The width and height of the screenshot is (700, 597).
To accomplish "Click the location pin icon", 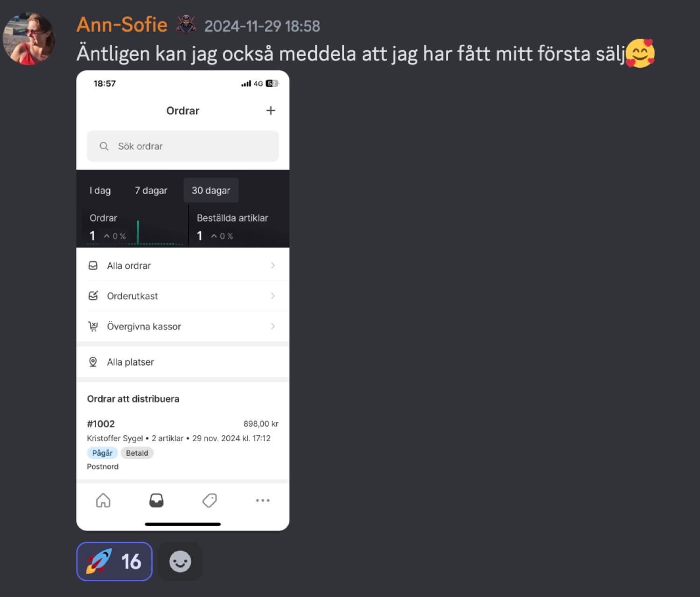I will [x=93, y=362].
